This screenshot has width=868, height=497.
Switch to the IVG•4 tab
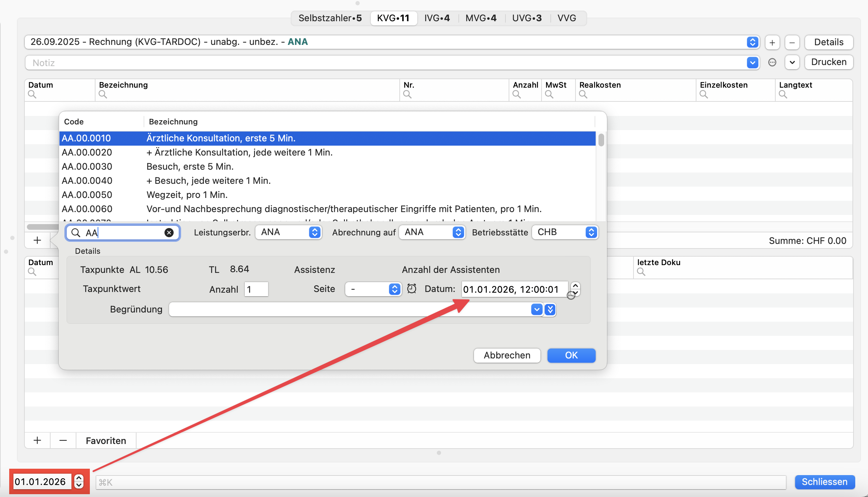[437, 18]
